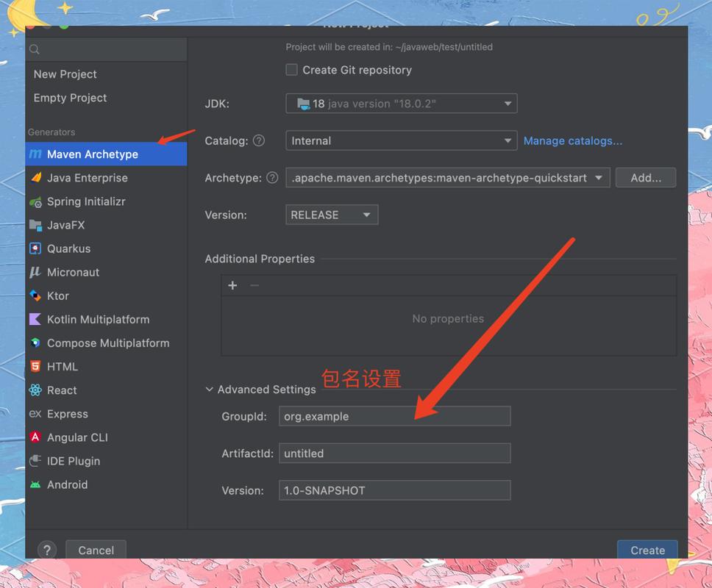Screen dimensions: 712x588
Task: Select Empty Project in sidebar
Action: 70,98
